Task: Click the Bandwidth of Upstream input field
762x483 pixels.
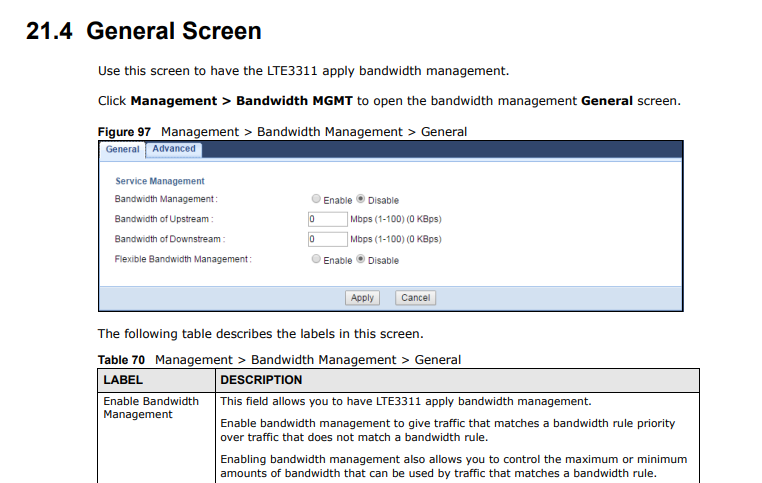Action: point(326,219)
